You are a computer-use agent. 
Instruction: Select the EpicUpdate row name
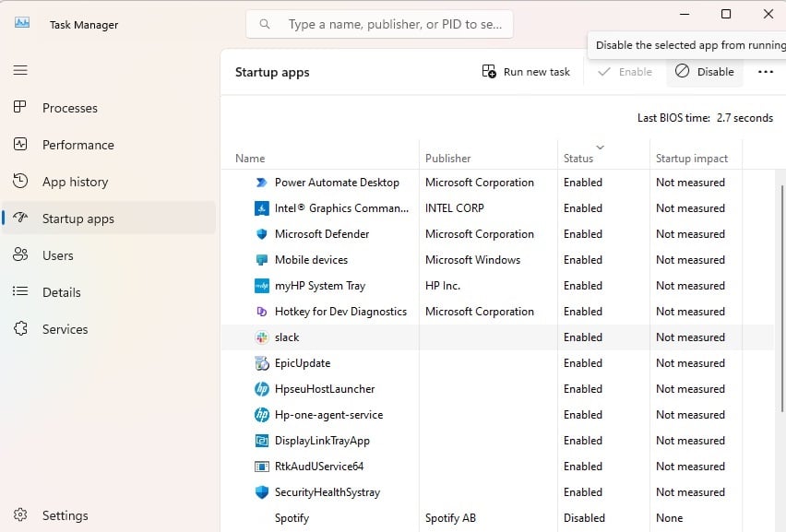[x=303, y=363]
